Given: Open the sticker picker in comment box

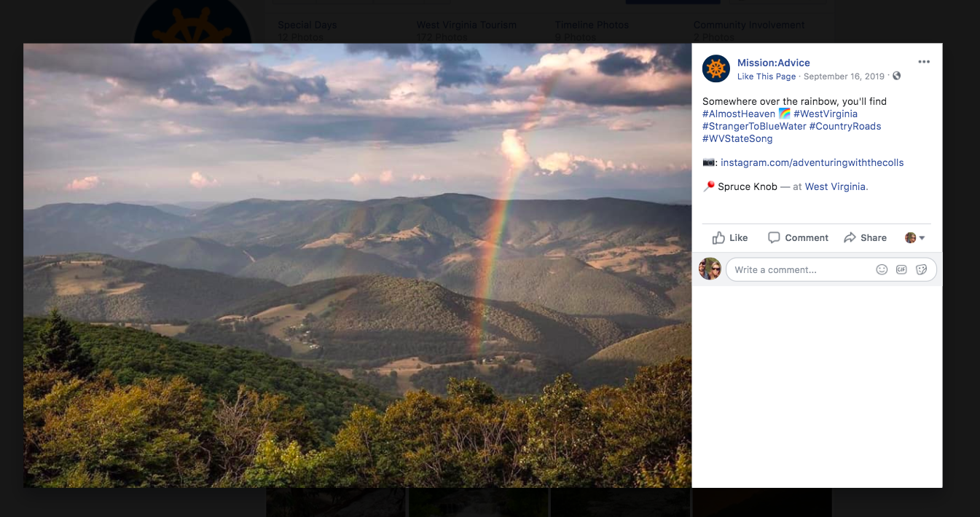Looking at the screenshot, I should (921, 269).
